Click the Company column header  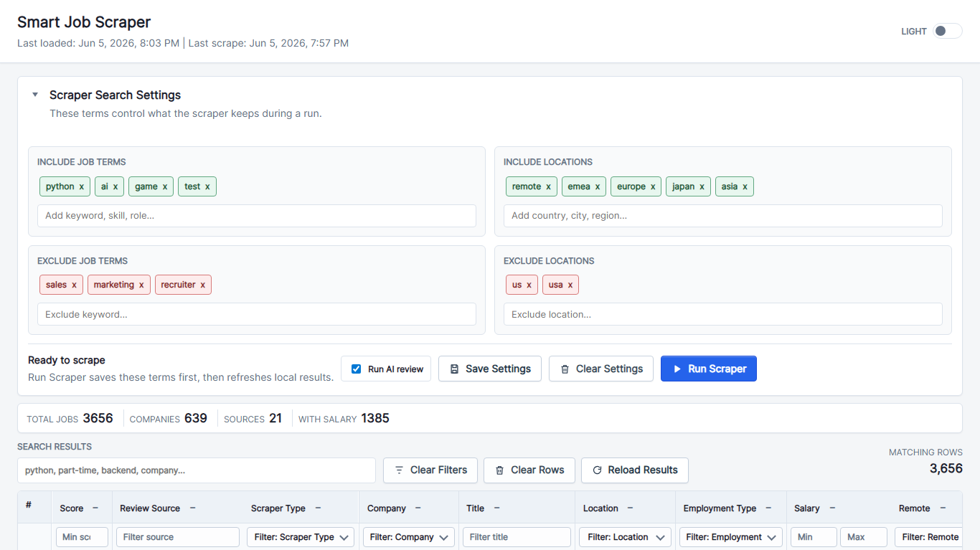coord(387,508)
